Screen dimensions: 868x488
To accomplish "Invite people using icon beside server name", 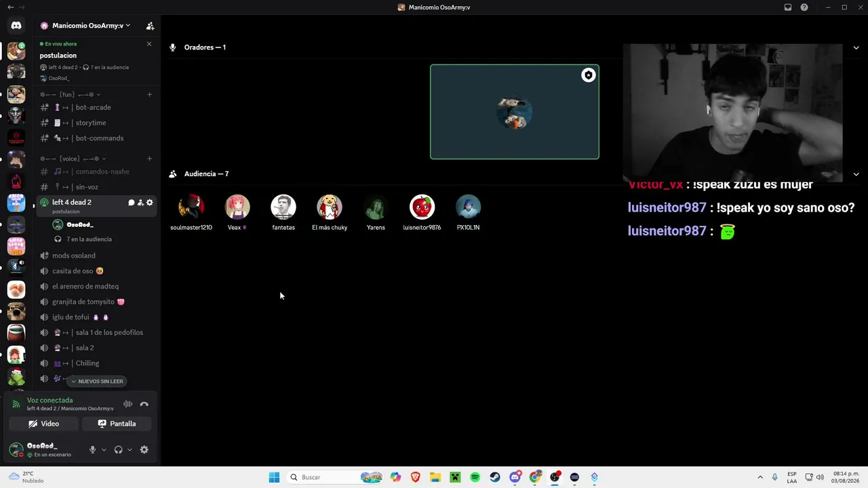I will pyautogui.click(x=151, y=26).
